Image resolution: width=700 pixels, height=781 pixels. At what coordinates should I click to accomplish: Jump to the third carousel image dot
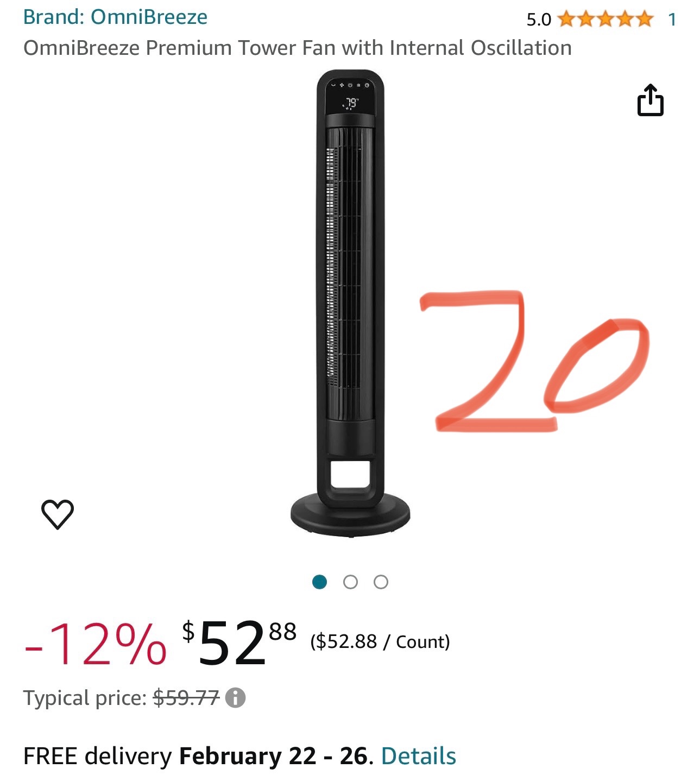(381, 582)
